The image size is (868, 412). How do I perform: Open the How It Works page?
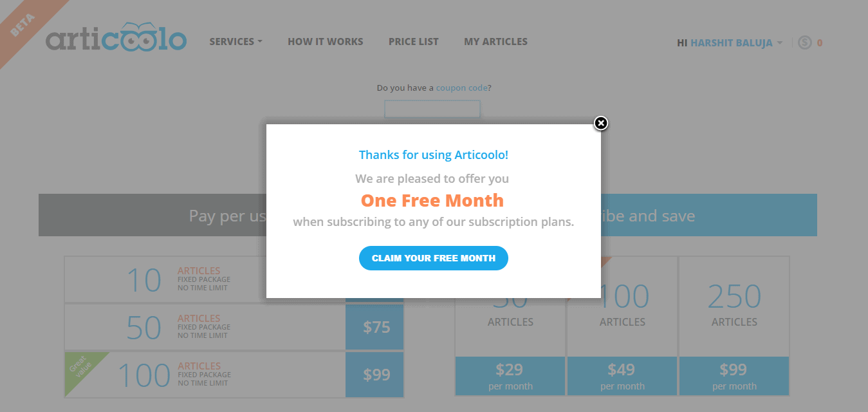325,41
